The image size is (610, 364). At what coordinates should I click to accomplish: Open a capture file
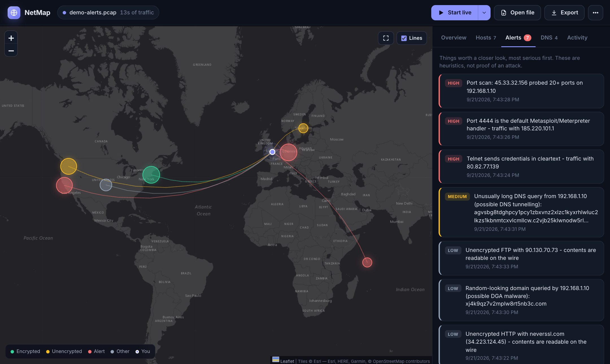517,13
